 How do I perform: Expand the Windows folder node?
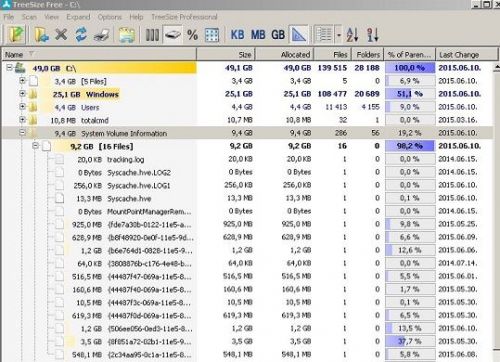pos(22,94)
